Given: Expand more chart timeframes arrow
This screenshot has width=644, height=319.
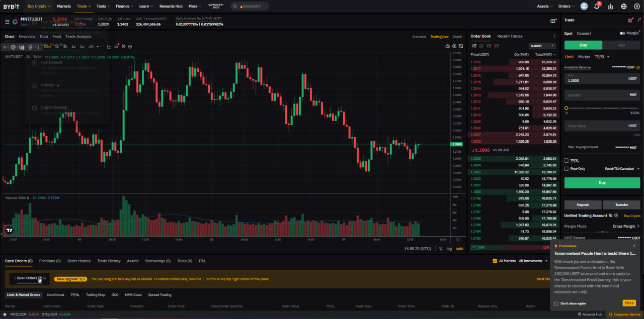Looking at the screenshot, I should 98,47.
